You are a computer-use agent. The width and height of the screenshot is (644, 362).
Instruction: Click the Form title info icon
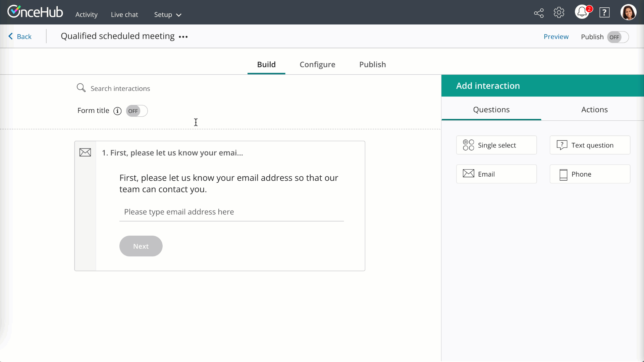117,111
